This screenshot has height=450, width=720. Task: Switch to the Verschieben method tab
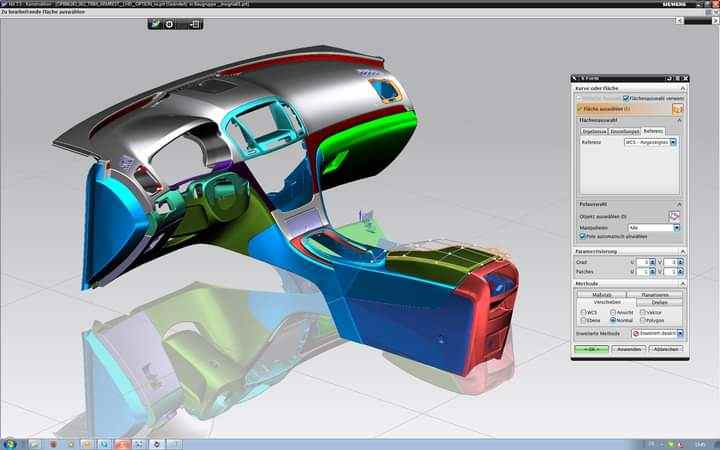[x=607, y=302]
